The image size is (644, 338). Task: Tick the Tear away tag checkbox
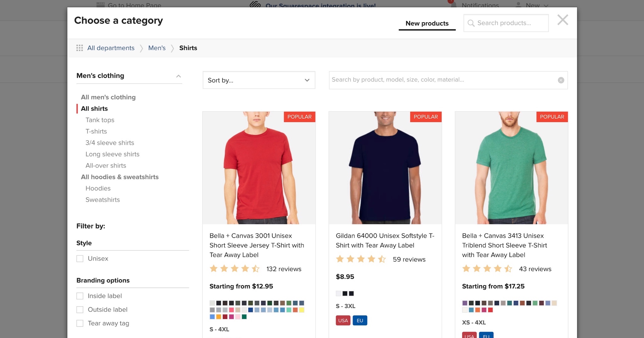80,323
